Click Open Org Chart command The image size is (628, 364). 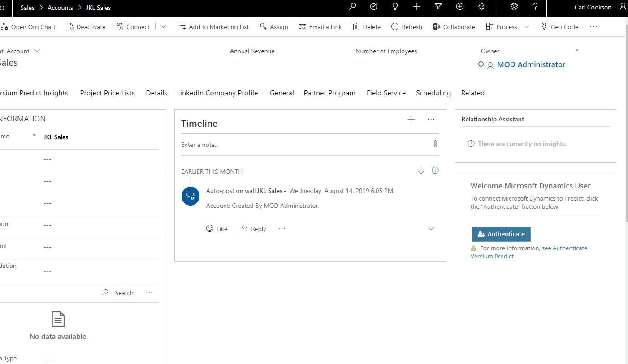(28, 27)
